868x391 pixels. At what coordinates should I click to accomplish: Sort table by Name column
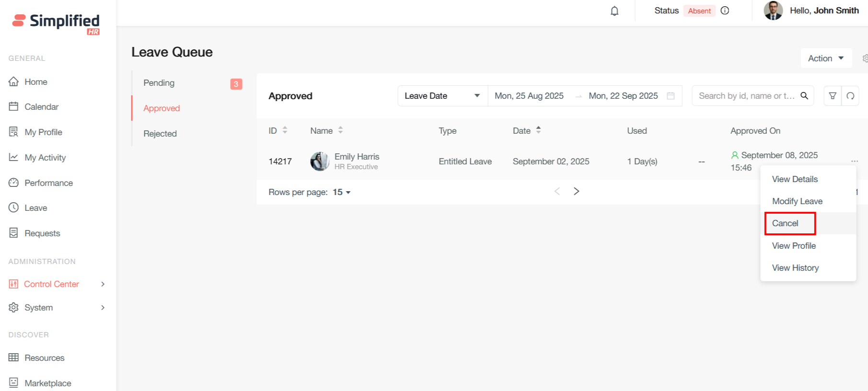340,130
